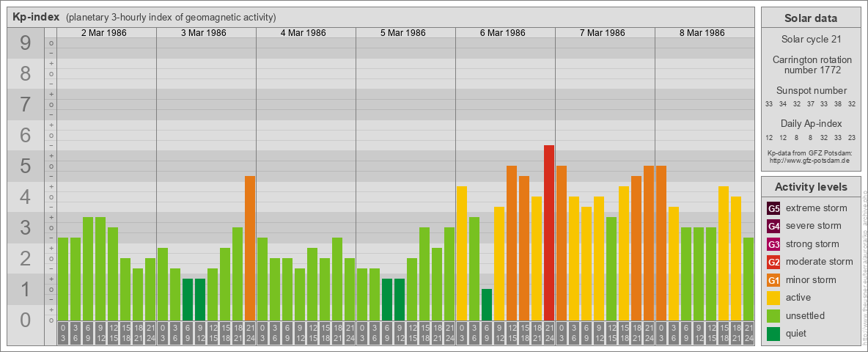Click the Kp scale number 0
The width and height of the screenshot is (868, 352).
click(26, 320)
